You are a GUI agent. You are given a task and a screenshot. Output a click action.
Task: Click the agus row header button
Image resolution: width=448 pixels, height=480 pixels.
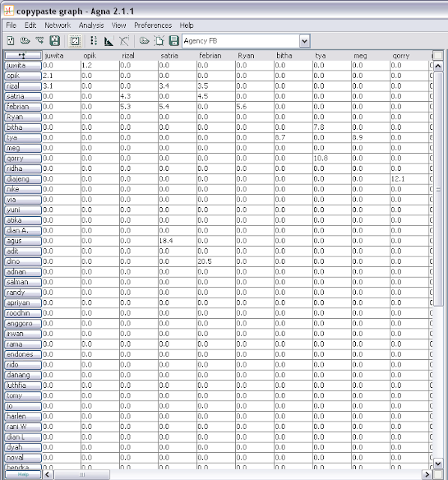(x=23, y=241)
